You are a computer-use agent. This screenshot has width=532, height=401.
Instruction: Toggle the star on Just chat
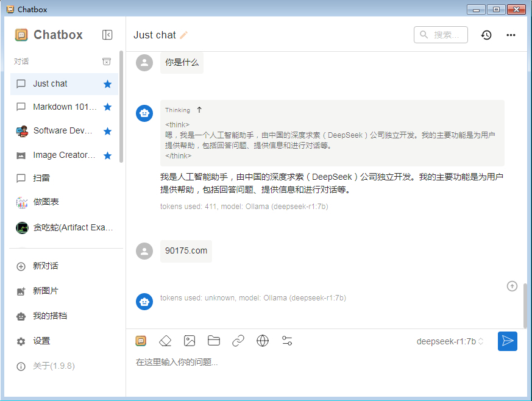point(107,84)
